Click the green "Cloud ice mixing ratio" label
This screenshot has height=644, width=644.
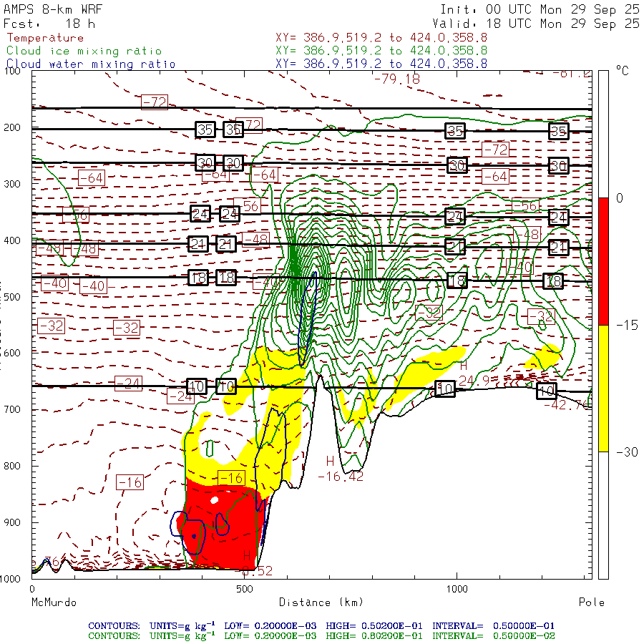(84, 51)
